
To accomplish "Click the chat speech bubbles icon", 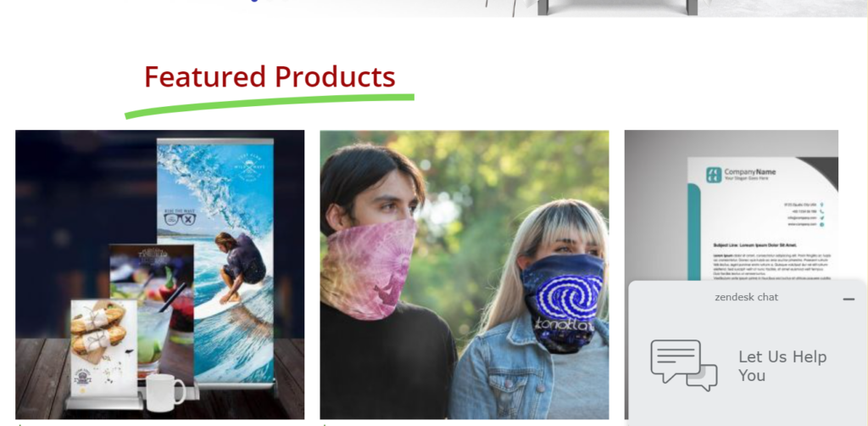I will [684, 365].
